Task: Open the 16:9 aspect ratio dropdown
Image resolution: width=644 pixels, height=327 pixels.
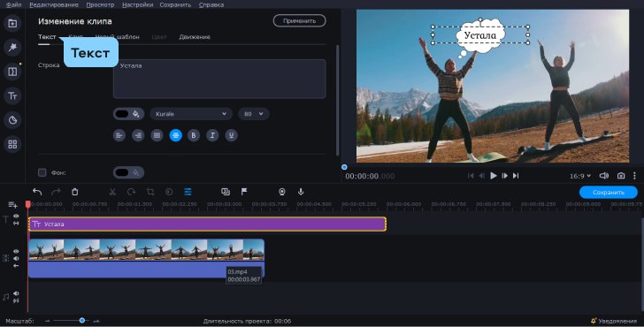Action: point(580,176)
